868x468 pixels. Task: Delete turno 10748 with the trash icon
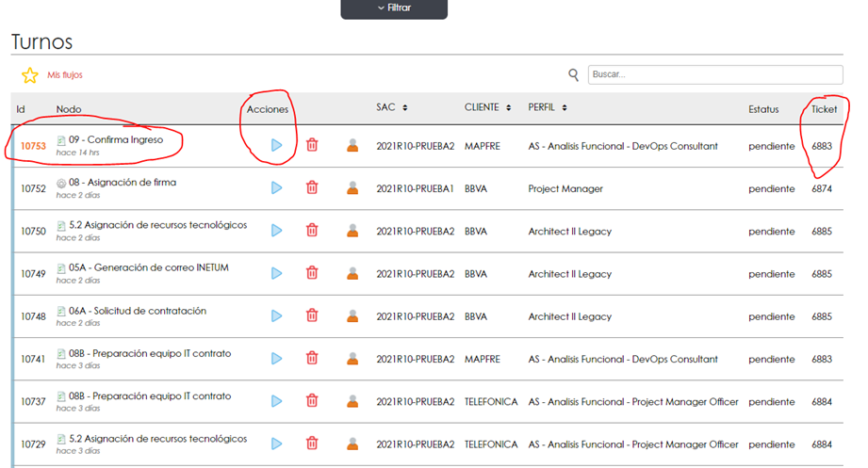[312, 315]
